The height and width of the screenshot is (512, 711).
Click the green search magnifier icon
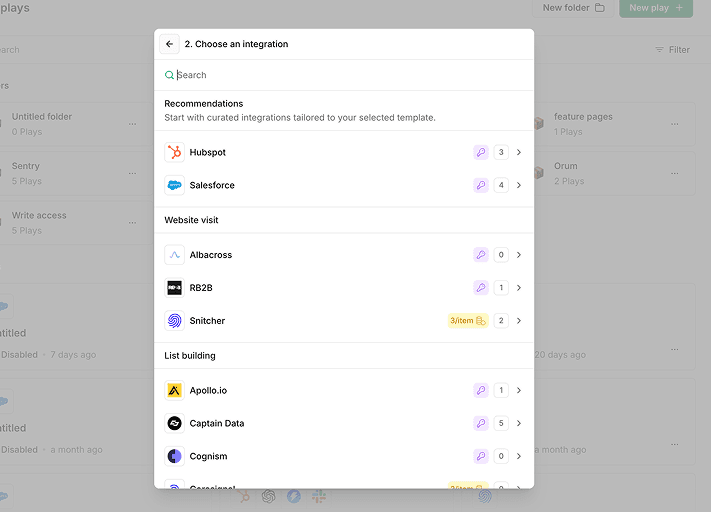[169, 75]
